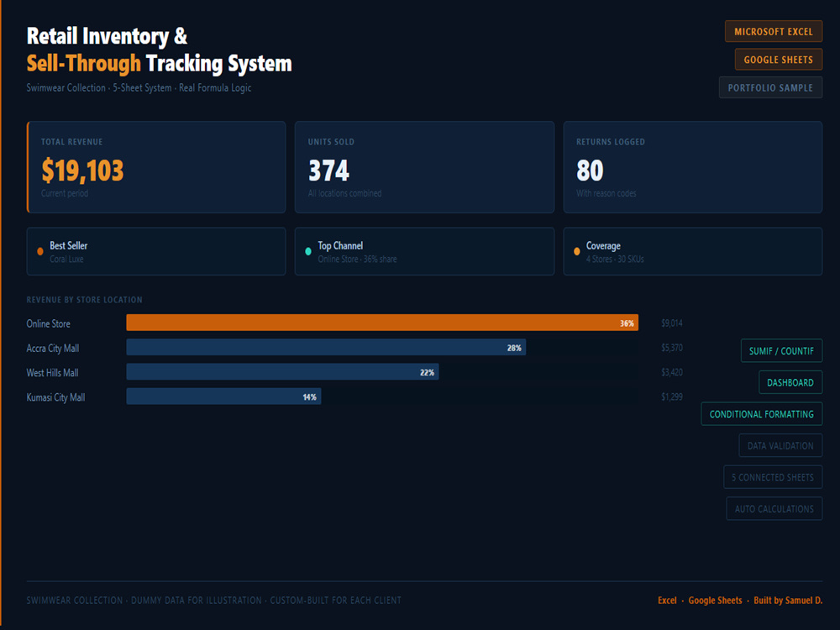
Task: Click the Kumasi City Mall 14% bar
Action: pos(223,396)
